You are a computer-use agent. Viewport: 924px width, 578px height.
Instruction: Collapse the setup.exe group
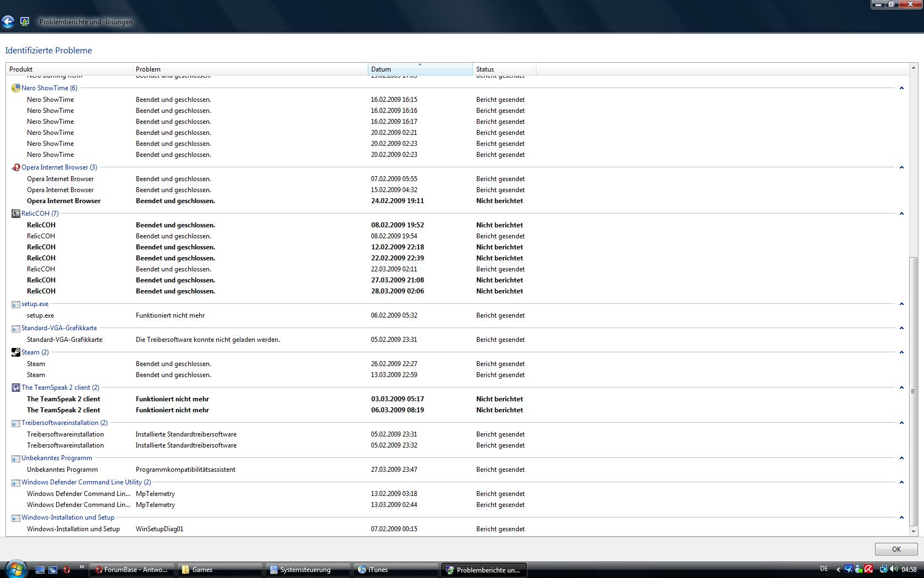[901, 304]
